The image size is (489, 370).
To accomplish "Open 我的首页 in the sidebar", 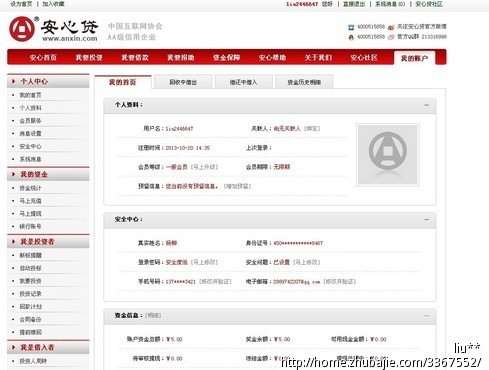I will click(x=30, y=95).
